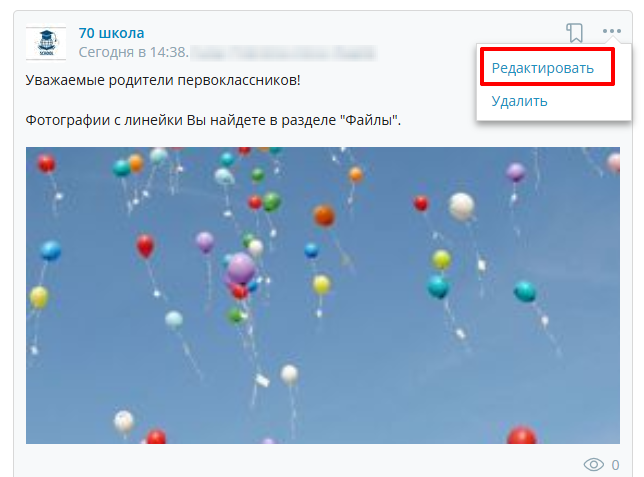Image resolution: width=644 pixels, height=477 pixels.
Task: Click the 70 школа school avatar logo
Action: [x=46, y=44]
